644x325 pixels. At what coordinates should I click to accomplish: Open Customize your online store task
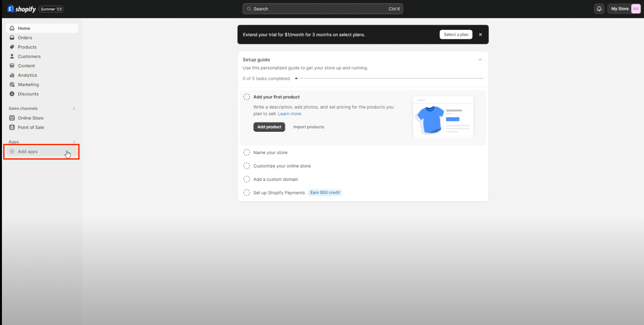pos(282,166)
